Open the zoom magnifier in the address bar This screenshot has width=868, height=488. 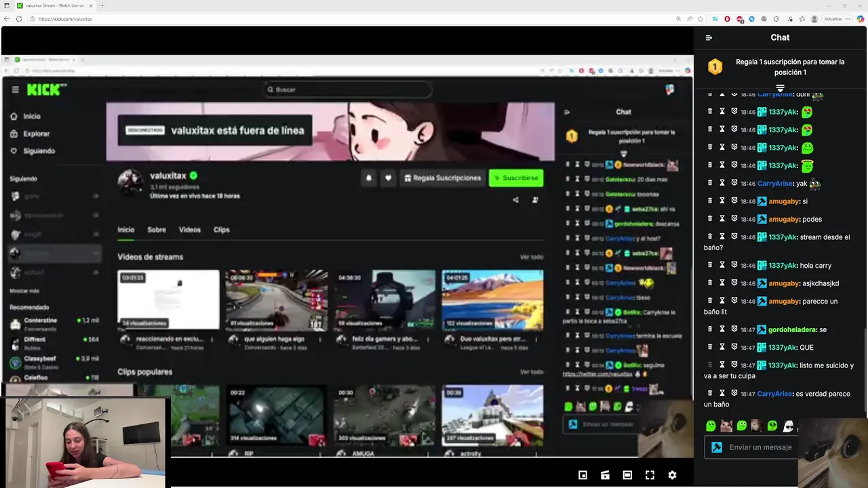coord(678,19)
